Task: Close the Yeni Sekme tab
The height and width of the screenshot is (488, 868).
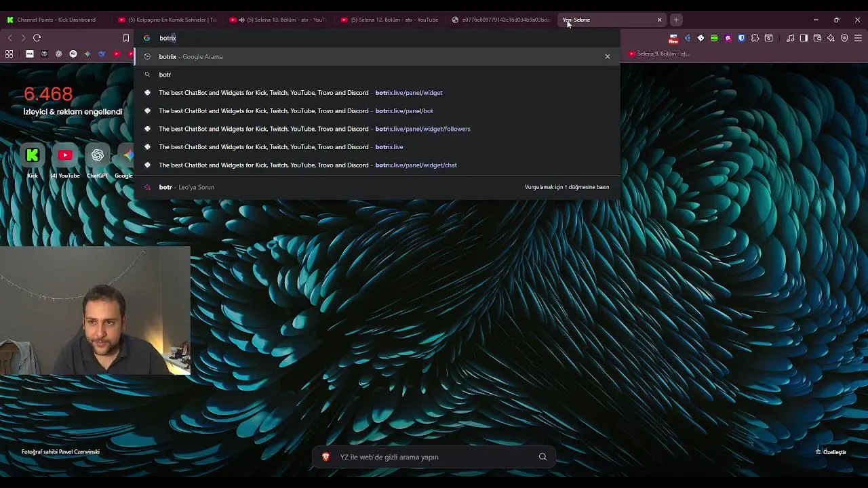Action: (659, 20)
